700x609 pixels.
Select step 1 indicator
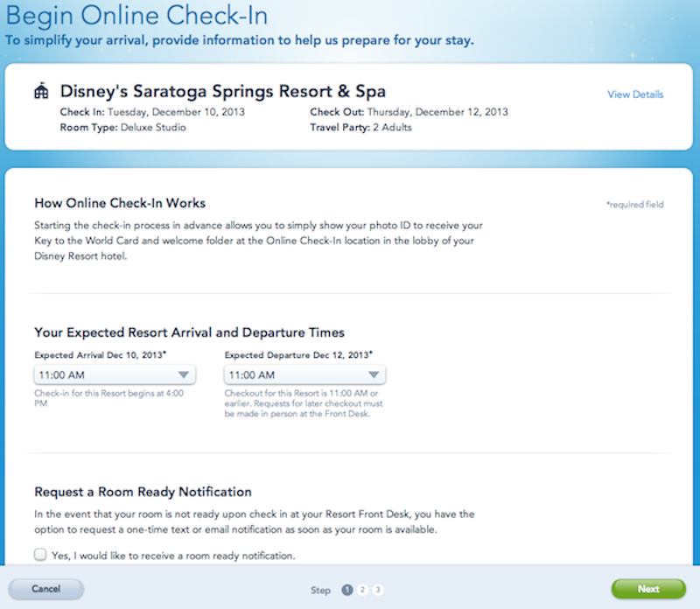[x=347, y=590]
